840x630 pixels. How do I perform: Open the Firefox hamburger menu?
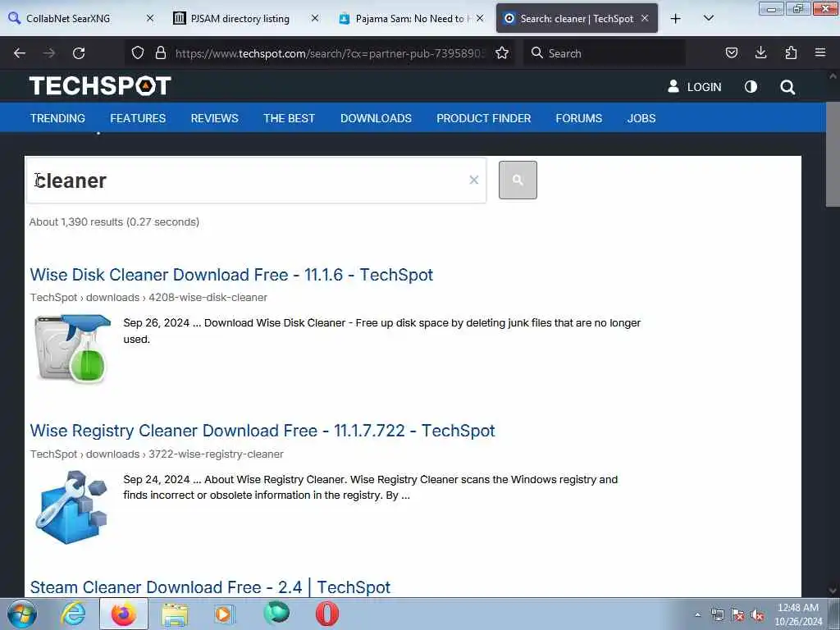click(820, 53)
